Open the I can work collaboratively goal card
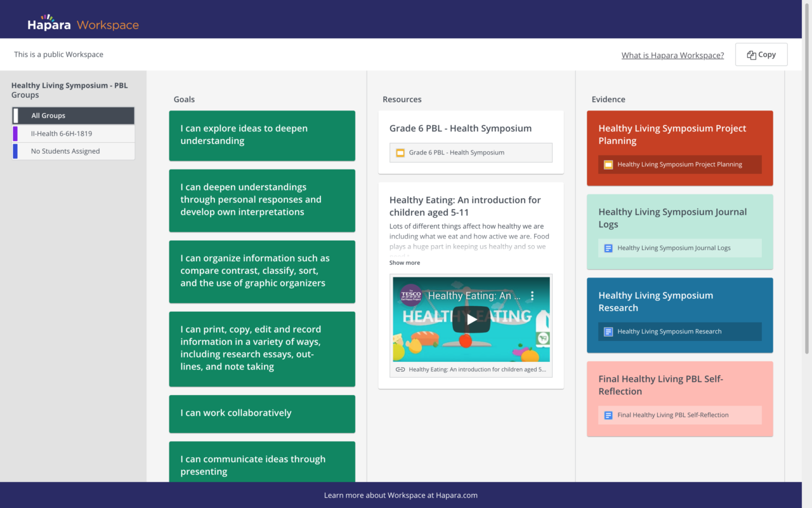The width and height of the screenshot is (812, 508). (261, 413)
